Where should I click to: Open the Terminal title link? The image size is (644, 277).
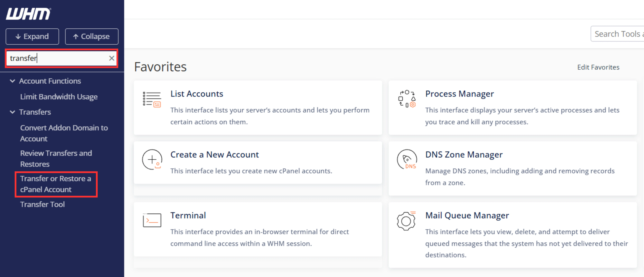pyautogui.click(x=188, y=215)
